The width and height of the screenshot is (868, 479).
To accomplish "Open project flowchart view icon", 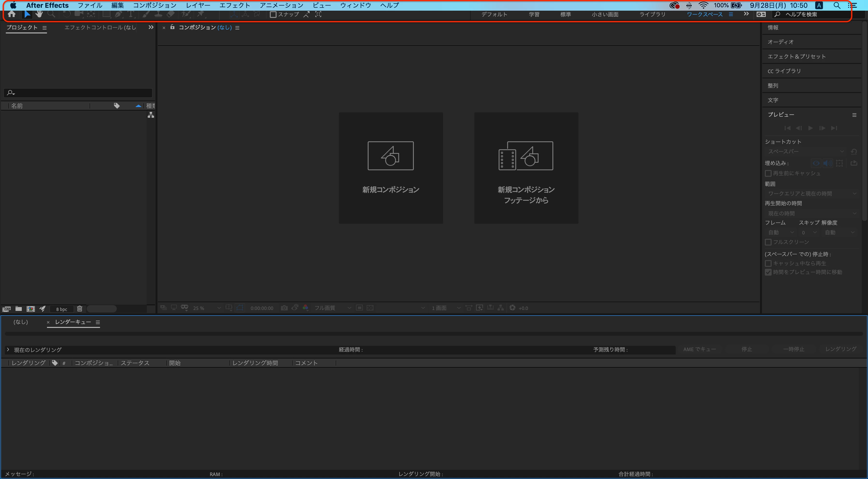I will [x=151, y=115].
